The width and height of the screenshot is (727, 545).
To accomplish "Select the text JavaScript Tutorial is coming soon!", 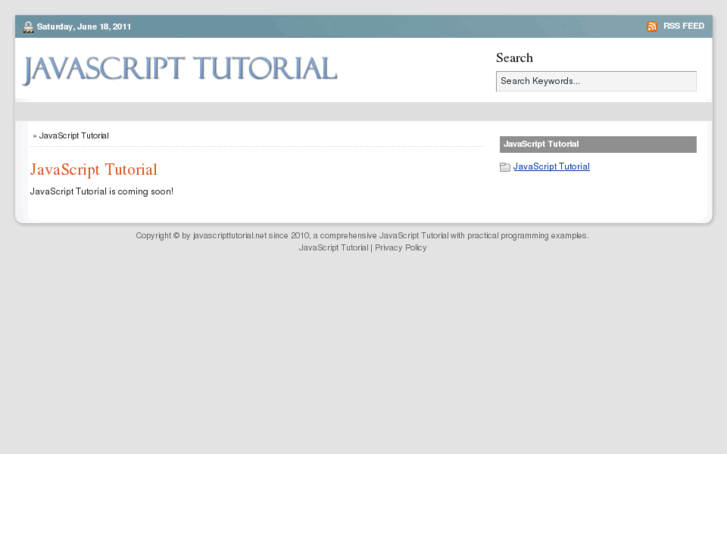I will click(102, 192).
